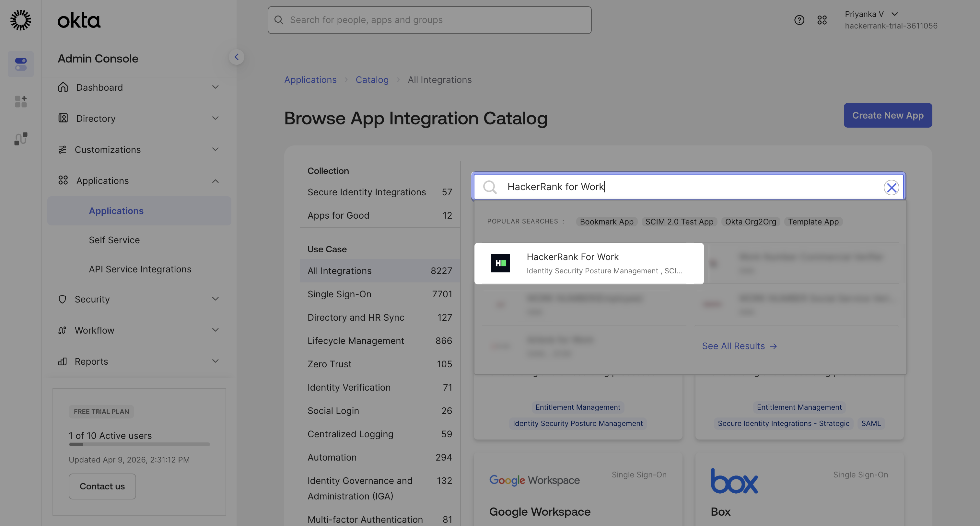Click the workflow connector icon in left rail
This screenshot has height=526, width=980.
[20, 139]
